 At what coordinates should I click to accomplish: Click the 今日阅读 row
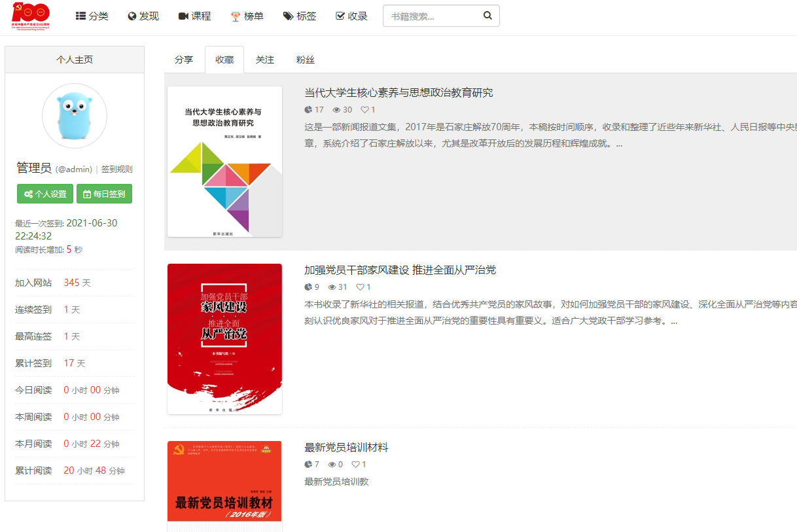tap(75, 390)
